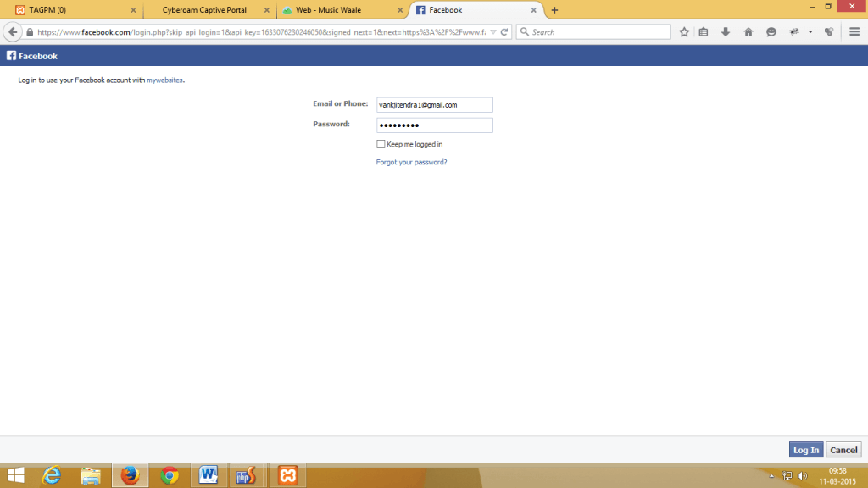Click the volume speaker tray icon
The image size is (868, 488).
coord(803,476)
